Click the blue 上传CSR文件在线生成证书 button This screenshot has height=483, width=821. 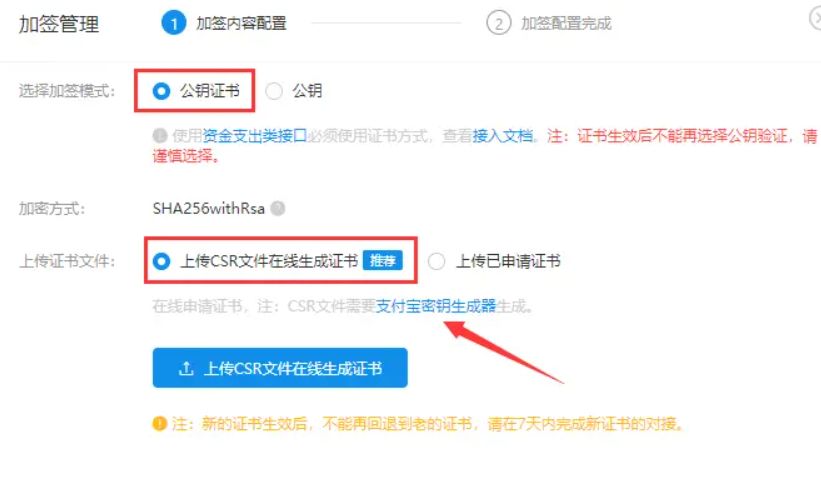tap(280, 368)
